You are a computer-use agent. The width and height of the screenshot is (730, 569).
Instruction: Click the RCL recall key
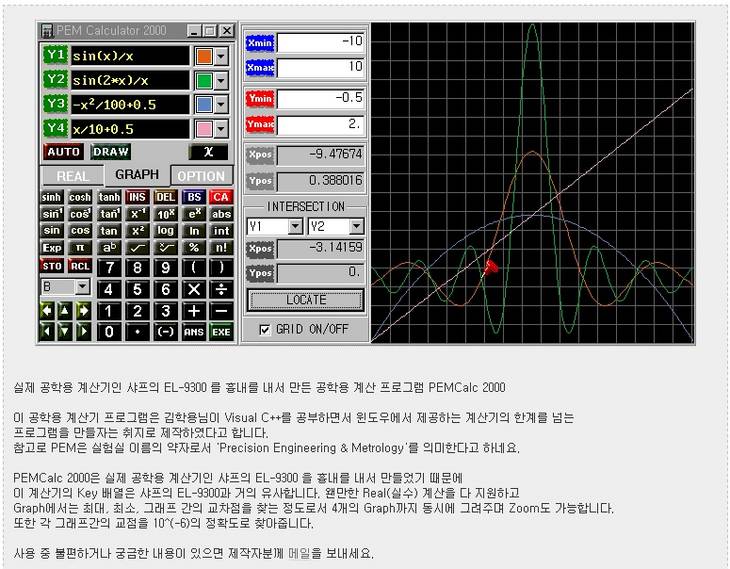point(80,266)
